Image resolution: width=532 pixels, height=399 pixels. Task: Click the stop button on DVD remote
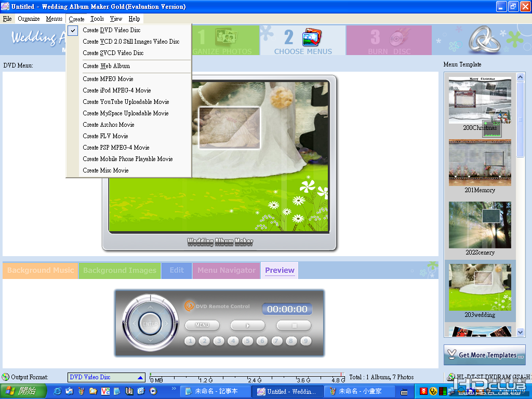point(294,325)
